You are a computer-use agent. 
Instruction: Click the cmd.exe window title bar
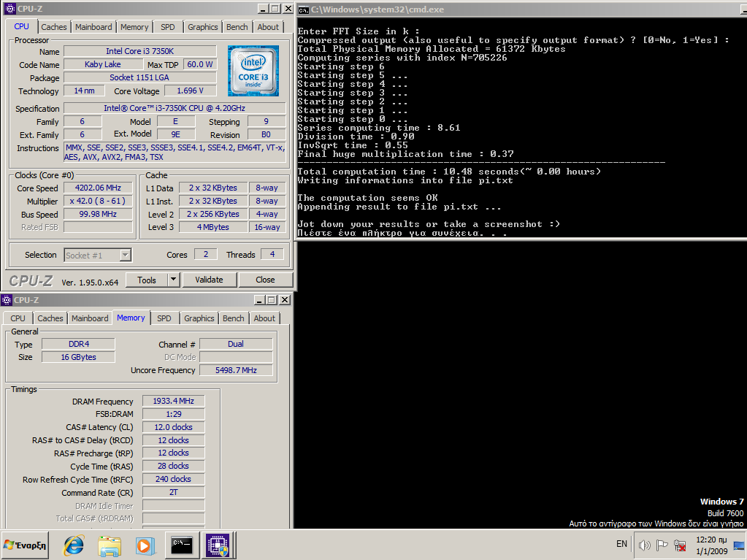click(x=521, y=9)
